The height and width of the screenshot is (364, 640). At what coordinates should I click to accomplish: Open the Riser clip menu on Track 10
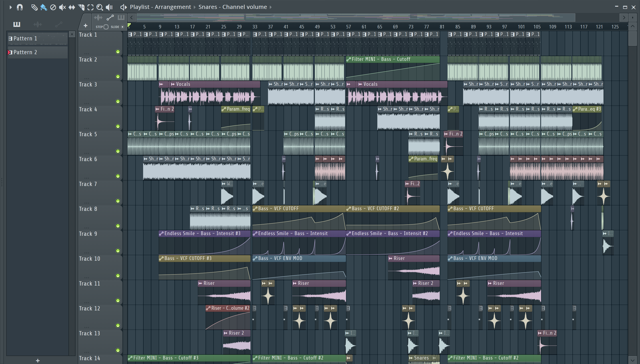pyautogui.click(x=390, y=258)
